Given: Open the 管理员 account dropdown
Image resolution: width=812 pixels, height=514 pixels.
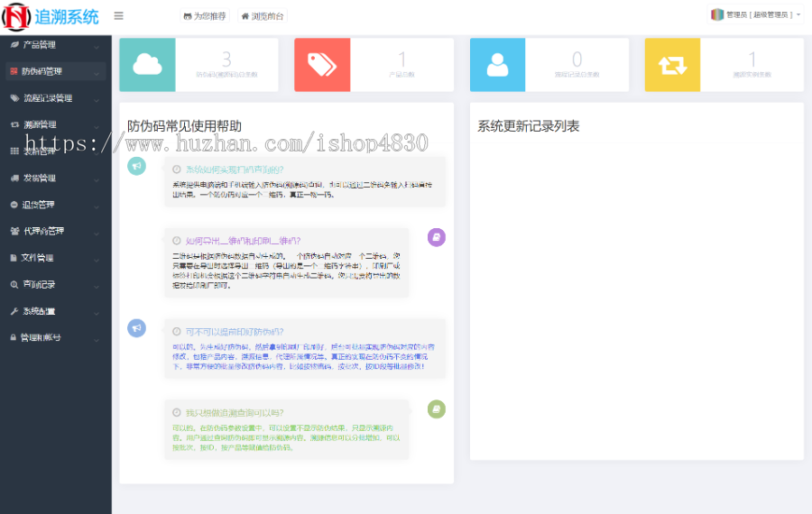Looking at the screenshot, I should click(x=755, y=15).
